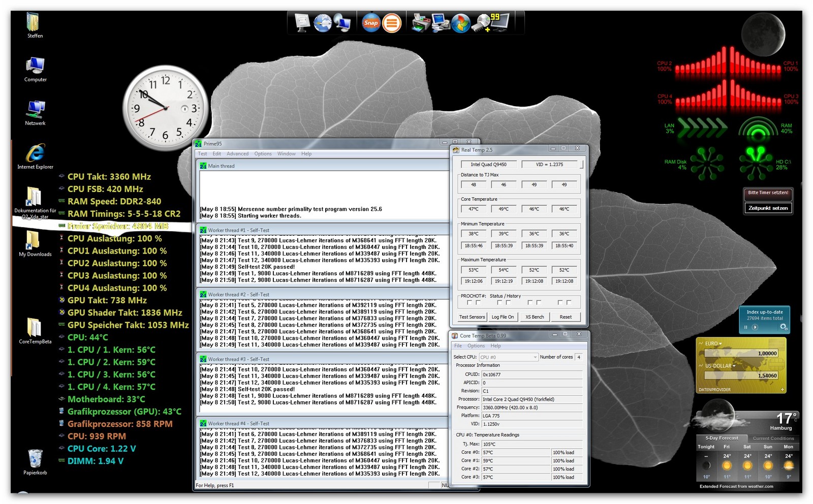Screen dimensions: 813x504
Task: Click the 'DIMM: 1.94 V' entry
Action: pyautogui.click(x=96, y=461)
